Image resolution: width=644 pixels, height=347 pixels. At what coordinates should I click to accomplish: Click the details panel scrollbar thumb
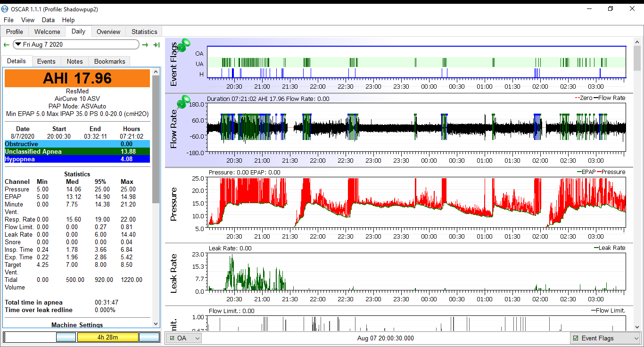point(156,139)
